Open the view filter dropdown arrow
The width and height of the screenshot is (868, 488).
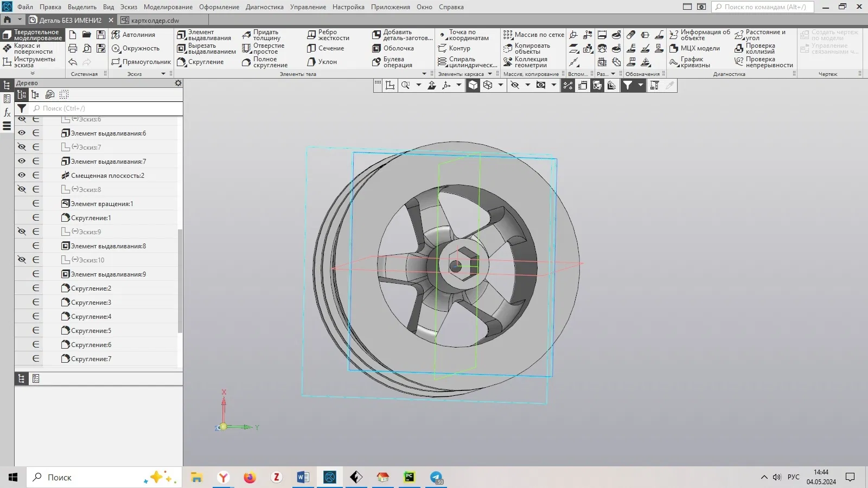641,85
